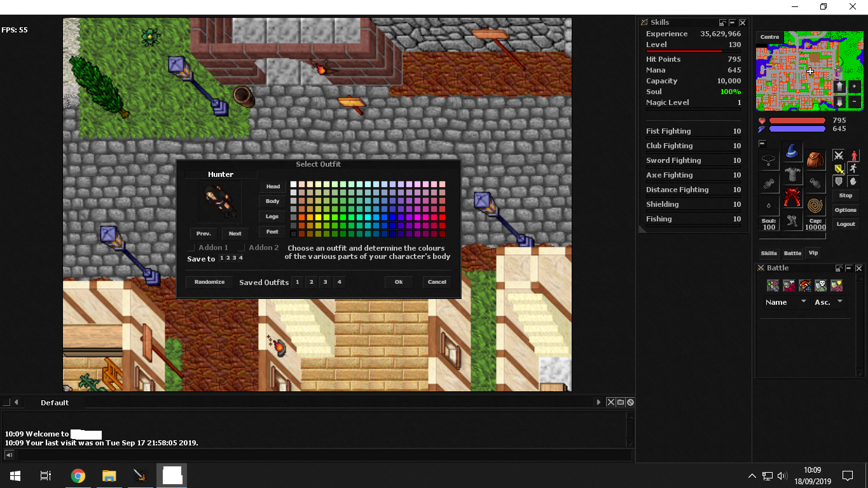
Task: Click the Centre button on the minimap
Action: tap(769, 37)
